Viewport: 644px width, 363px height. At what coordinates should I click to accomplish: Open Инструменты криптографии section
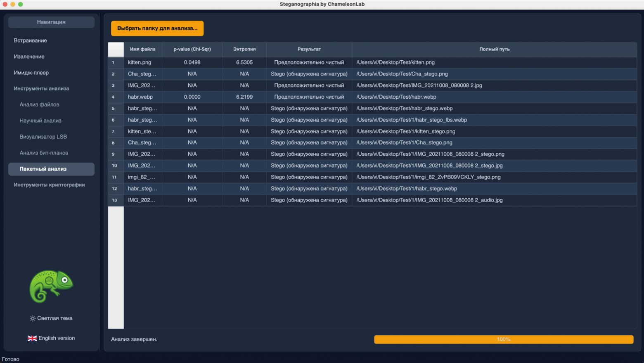pyautogui.click(x=50, y=185)
